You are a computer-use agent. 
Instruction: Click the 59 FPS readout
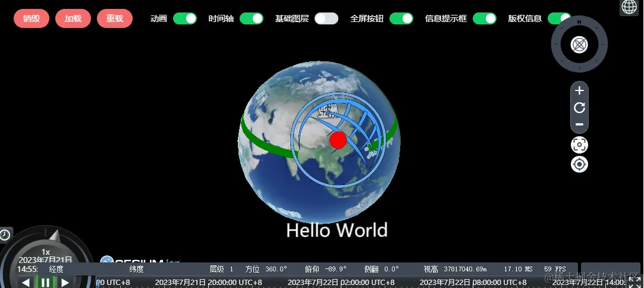tap(555, 269)
